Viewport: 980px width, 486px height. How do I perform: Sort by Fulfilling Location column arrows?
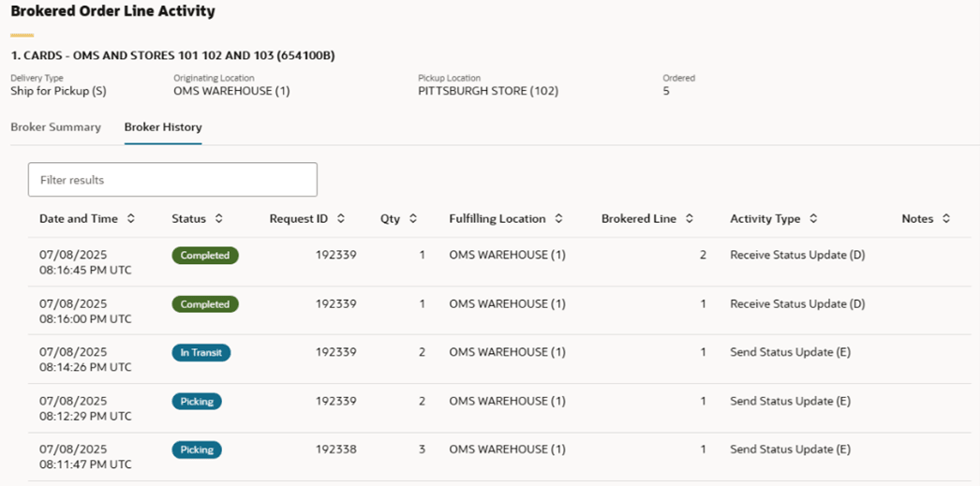coord(558,218)
